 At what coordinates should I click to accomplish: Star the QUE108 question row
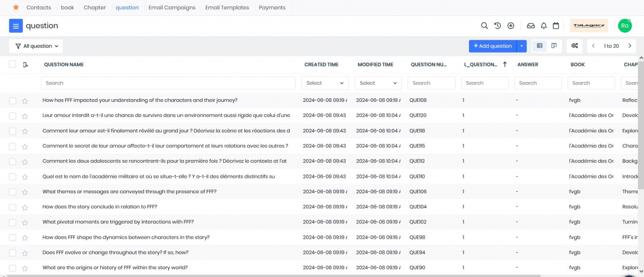tap(25, 101)
